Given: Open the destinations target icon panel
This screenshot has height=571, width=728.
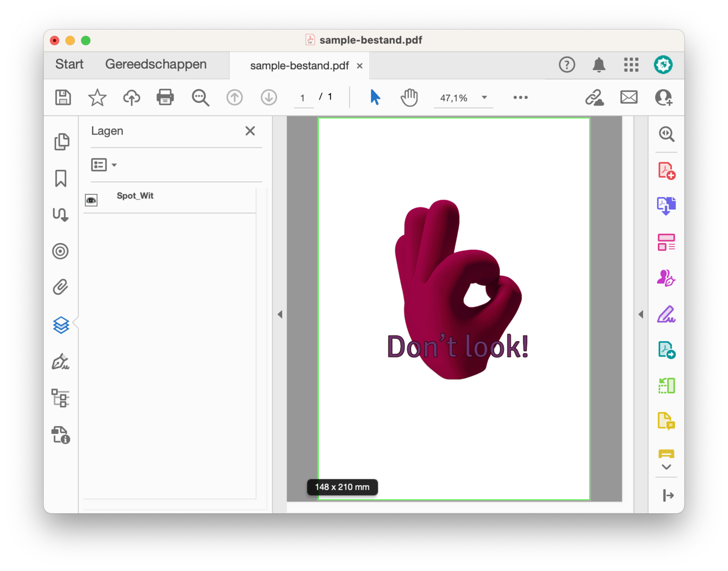Looking at the screenshot, I should [60, 251].
